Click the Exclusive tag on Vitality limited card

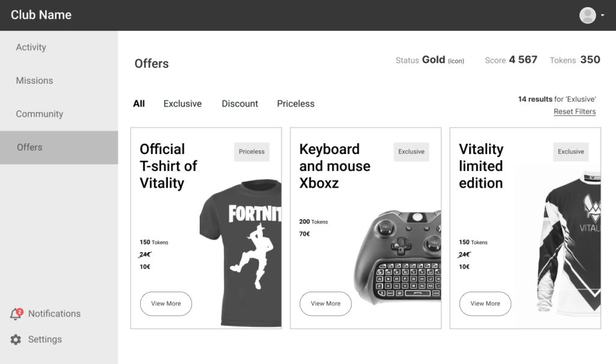coord(571,152)
